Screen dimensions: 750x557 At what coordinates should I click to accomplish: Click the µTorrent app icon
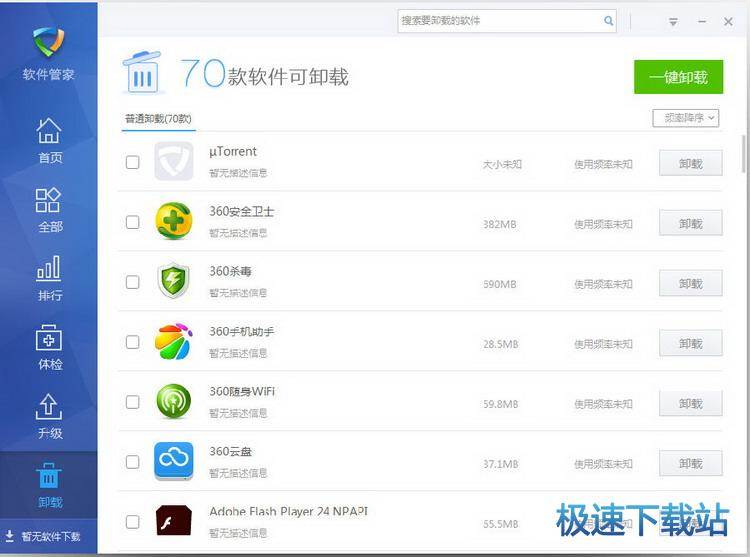coord(174,161)
